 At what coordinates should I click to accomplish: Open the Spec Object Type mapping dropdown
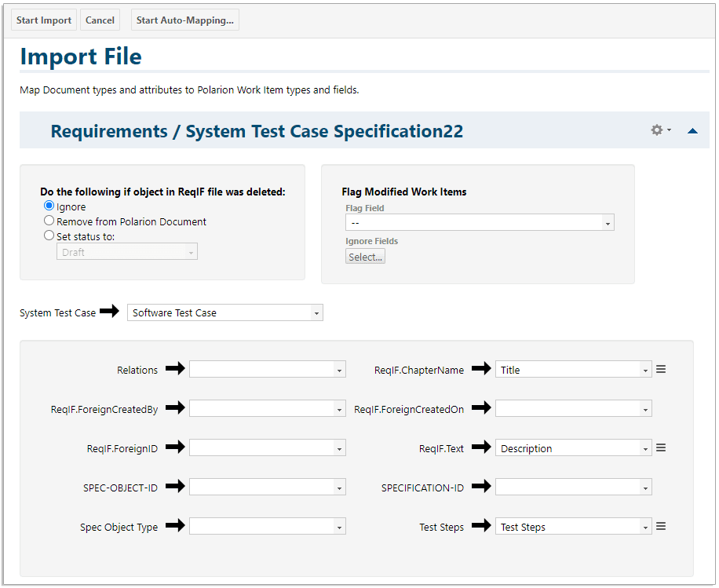tap(267, 527)
